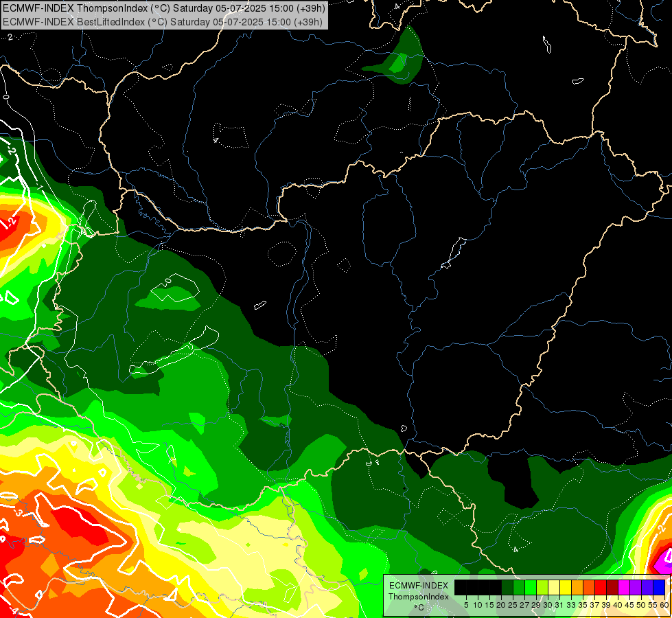The height and width of the screenshot is (618, 672).
Task: Select the yellow-green 29-30 legend swatch
Action: pos(542,587)
